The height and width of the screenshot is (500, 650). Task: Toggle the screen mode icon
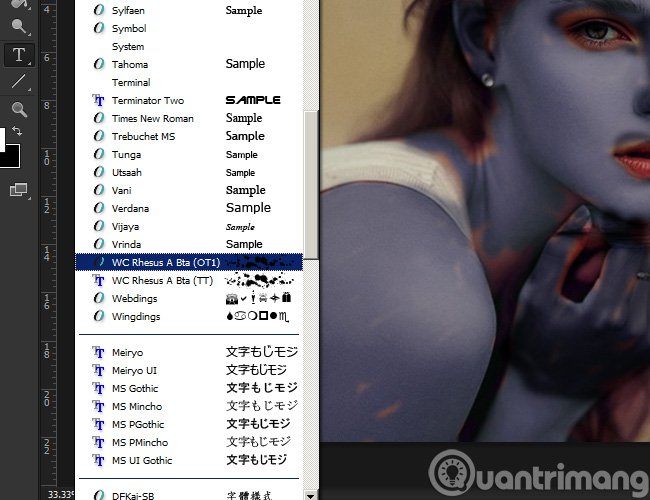[x=19, y=190]
